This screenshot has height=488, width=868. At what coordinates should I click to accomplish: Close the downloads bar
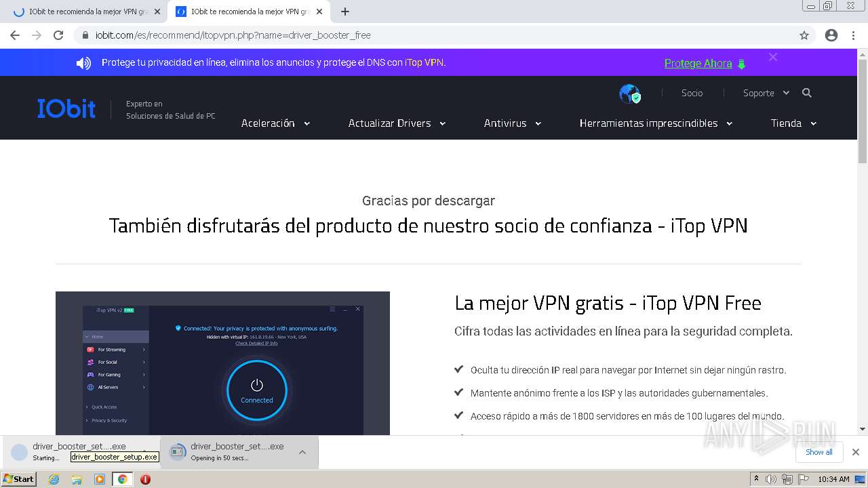coord(856,452)
